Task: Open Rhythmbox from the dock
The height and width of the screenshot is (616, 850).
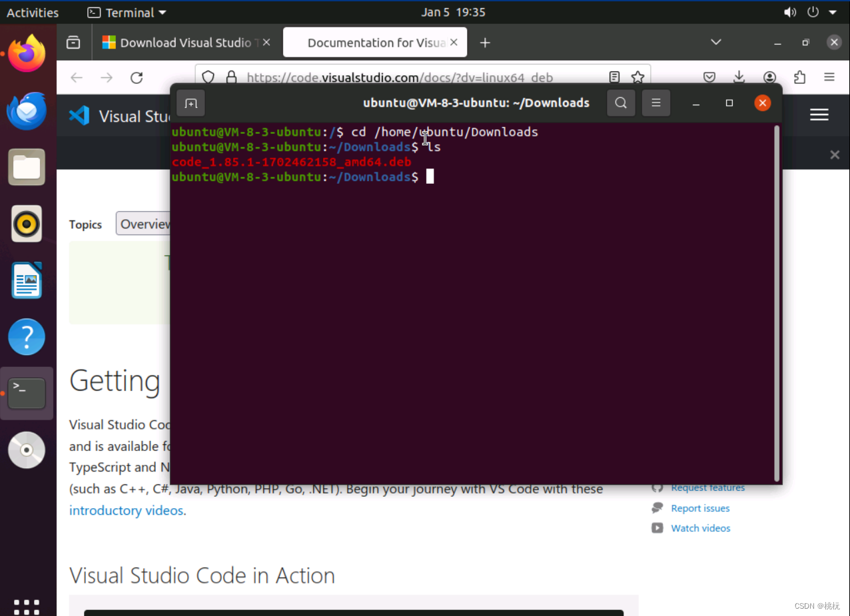Action: 27,224
